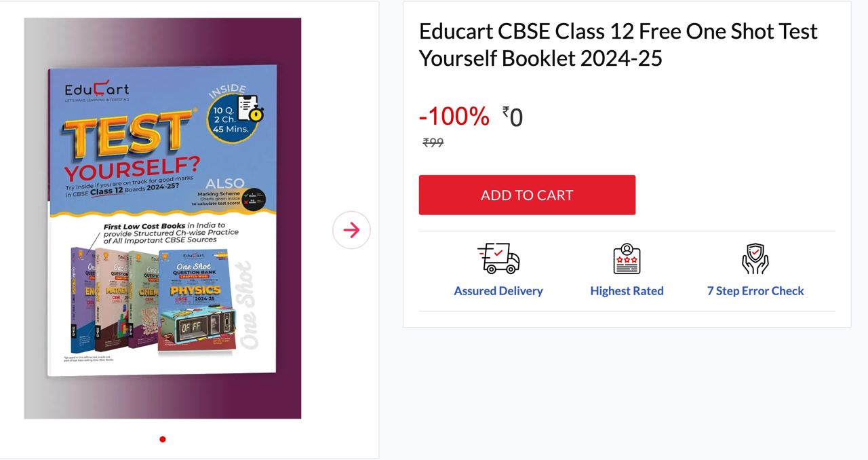Viewport: 868px width, 460px height.
Task: Click the next image arrow button
Action: 351,230
